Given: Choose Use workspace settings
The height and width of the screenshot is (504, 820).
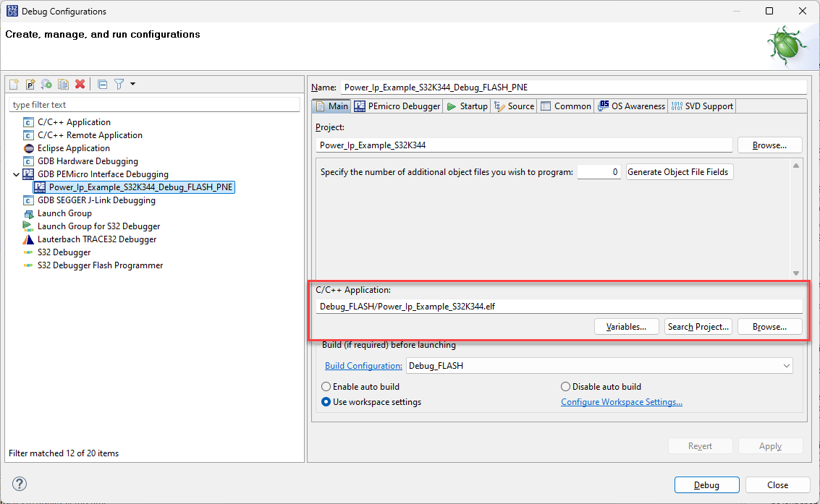Looking at the screenshot, I should click(x=326, y=401).
